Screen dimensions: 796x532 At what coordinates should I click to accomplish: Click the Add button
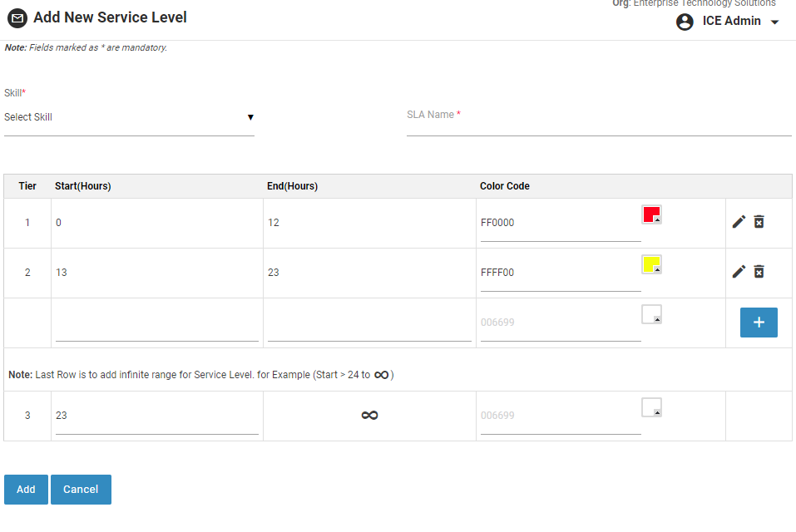point(26,490)
